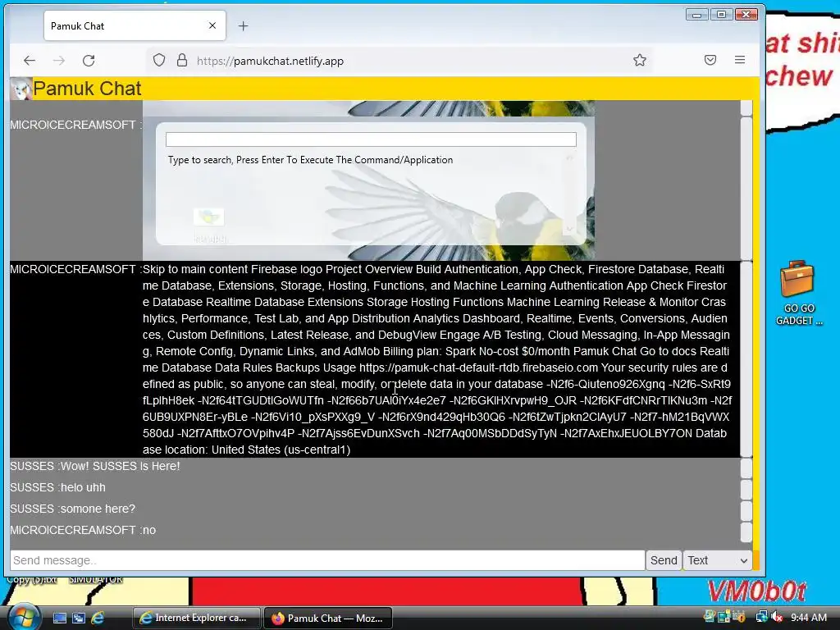Click the 'SUSSES :helo uhh' message text
The width and height of the screenshot is (840, 630).
(x=58, y=487)
